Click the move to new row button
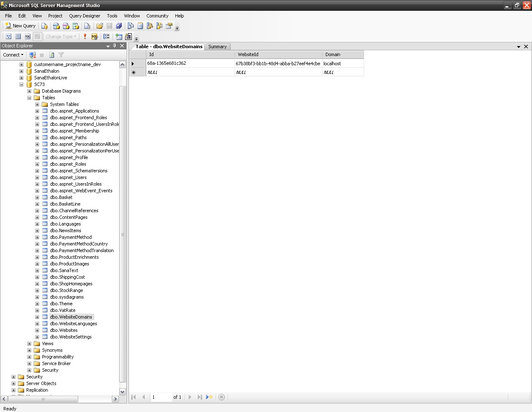This screenshot has width=532, height=412. [209, 397]
